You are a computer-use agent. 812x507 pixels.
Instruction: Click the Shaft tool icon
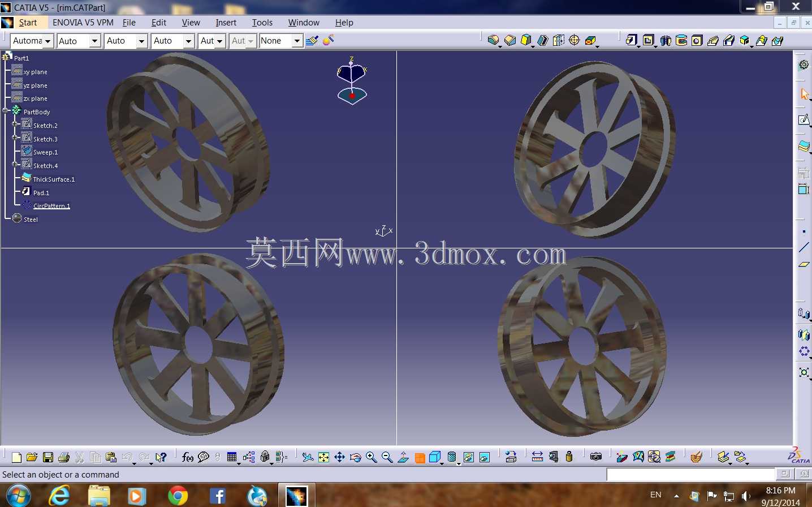[665, 40]
